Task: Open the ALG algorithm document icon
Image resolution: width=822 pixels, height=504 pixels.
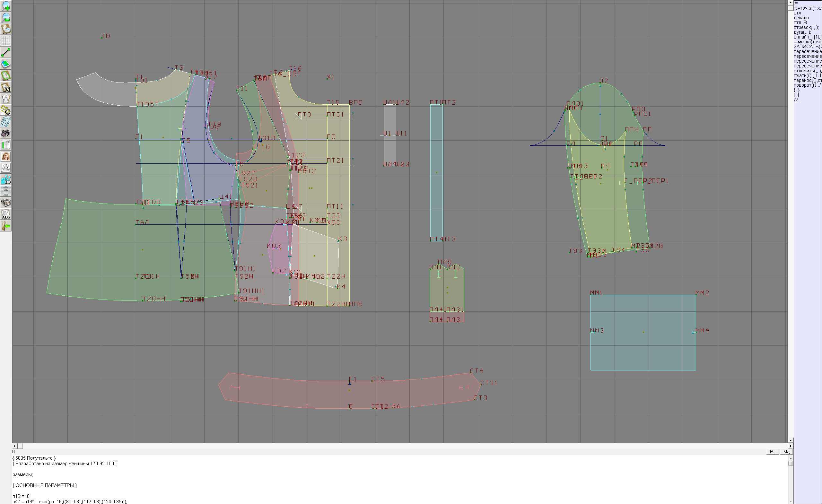Action: (x=6, y=214)
